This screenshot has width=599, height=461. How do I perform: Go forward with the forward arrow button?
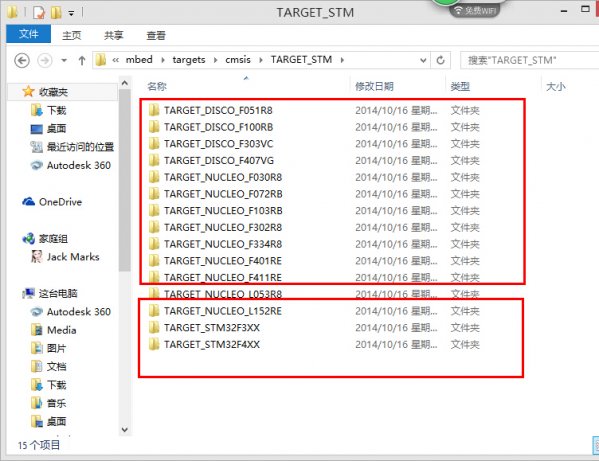(45, 60)
